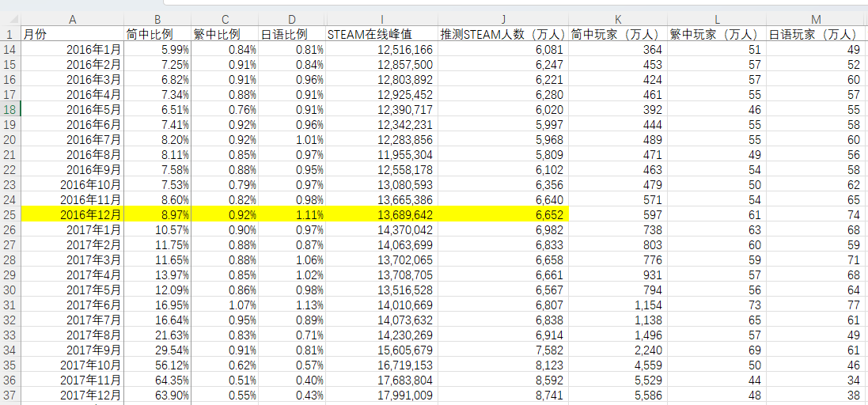Select column J header
Image resolution: width=868 pixels, height=405 pixels.
point(503,19)
